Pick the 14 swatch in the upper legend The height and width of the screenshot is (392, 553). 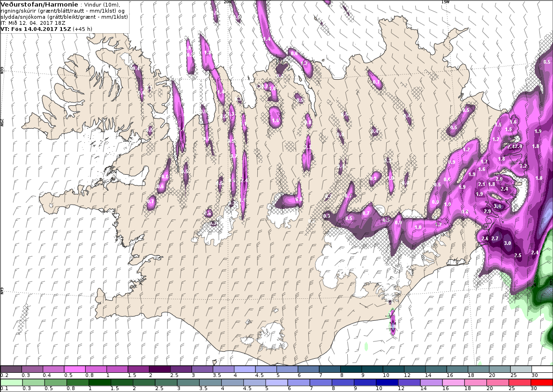coord(436,369)
